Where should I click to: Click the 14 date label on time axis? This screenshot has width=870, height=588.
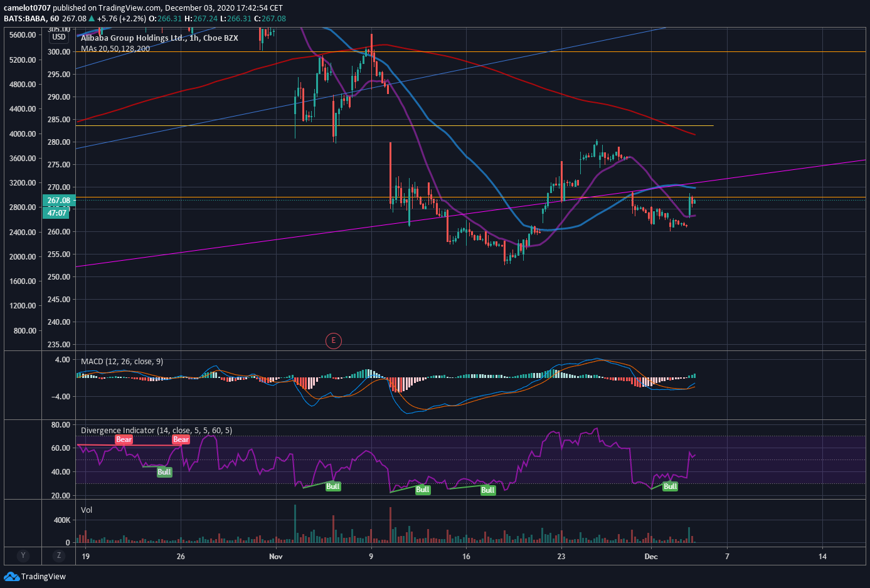(x=822, y=556)
